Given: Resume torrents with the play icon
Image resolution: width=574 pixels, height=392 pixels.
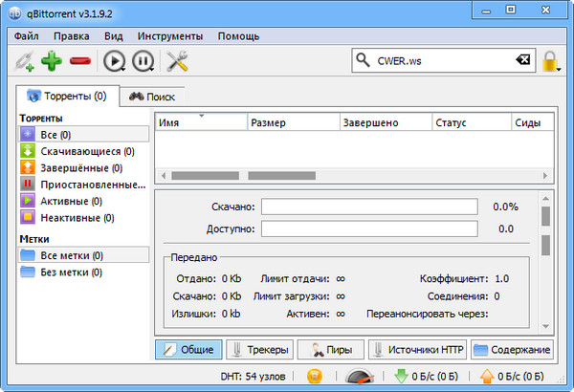Looking at the screenshot, I should (x=115, y=62).
